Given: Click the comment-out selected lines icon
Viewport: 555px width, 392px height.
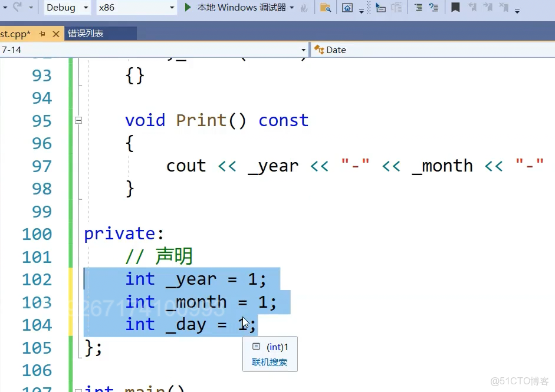Looking at the screenshot, I should 418,8.
